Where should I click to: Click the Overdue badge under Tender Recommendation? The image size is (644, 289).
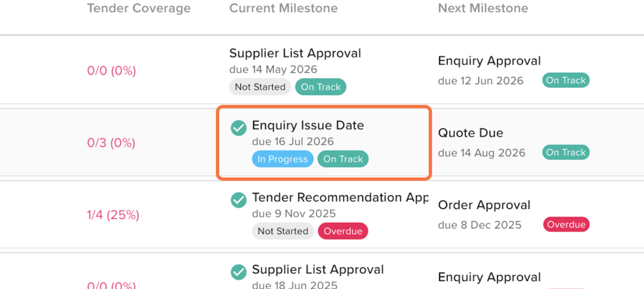tap(343, 231)
